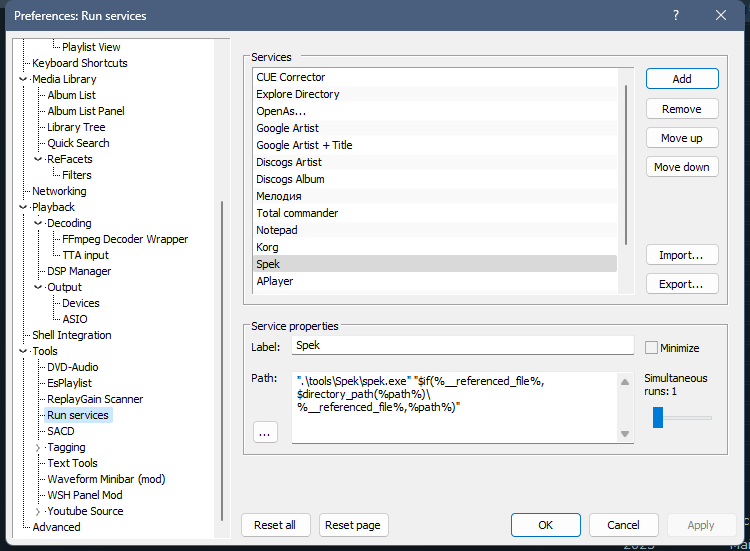
Task: Open the Advanced preferences page
Action: click(56, 527)
